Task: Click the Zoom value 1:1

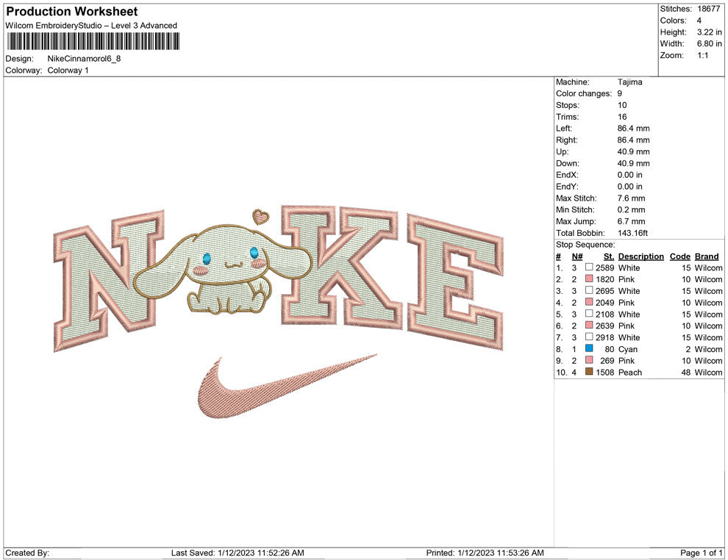Action: tap(702, 55)
